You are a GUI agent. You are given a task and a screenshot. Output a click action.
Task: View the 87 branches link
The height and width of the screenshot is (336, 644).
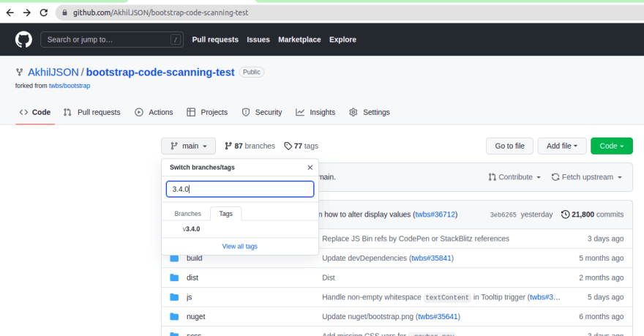(250, 146)
